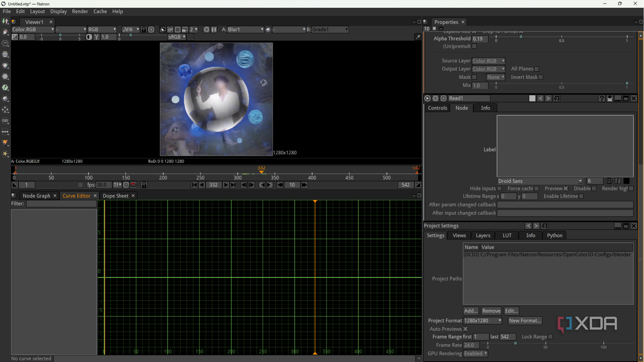
Task: Click the New Format... button
Action: [525, 321]
